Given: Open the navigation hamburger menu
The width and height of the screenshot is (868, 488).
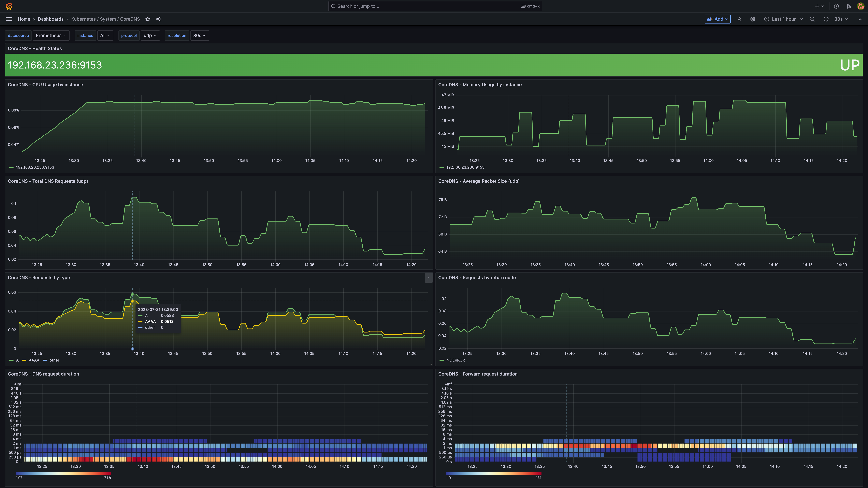Looking at the screenshot, I should click(9, 19).
